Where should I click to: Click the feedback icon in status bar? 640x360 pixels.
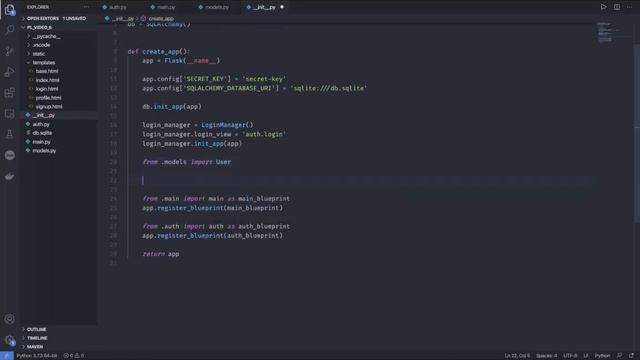[620, 356]
